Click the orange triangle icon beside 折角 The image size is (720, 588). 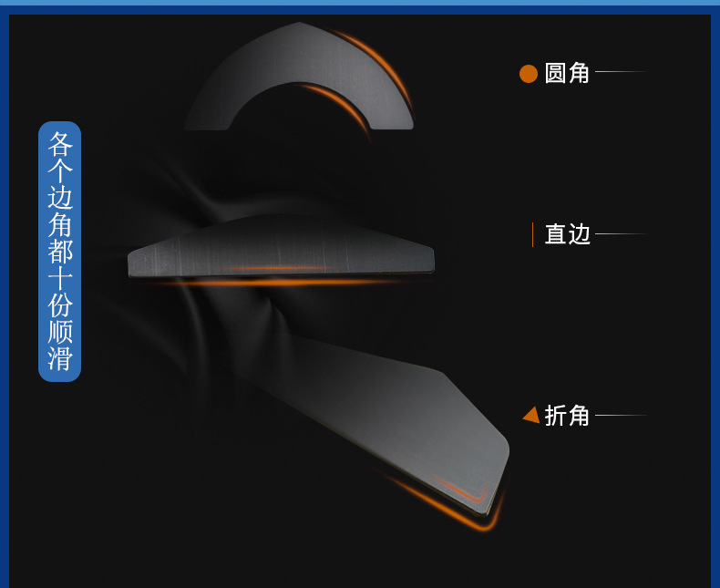coord(531,415)
